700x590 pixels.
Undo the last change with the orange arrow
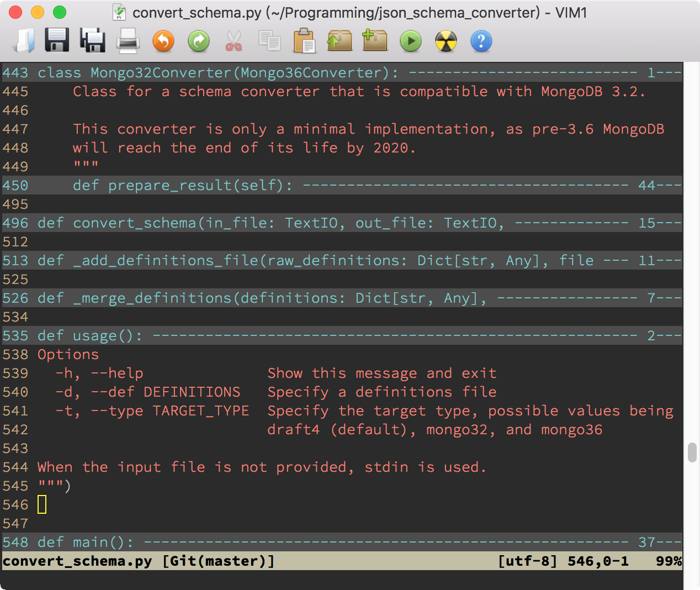click(x=163, y=41)
